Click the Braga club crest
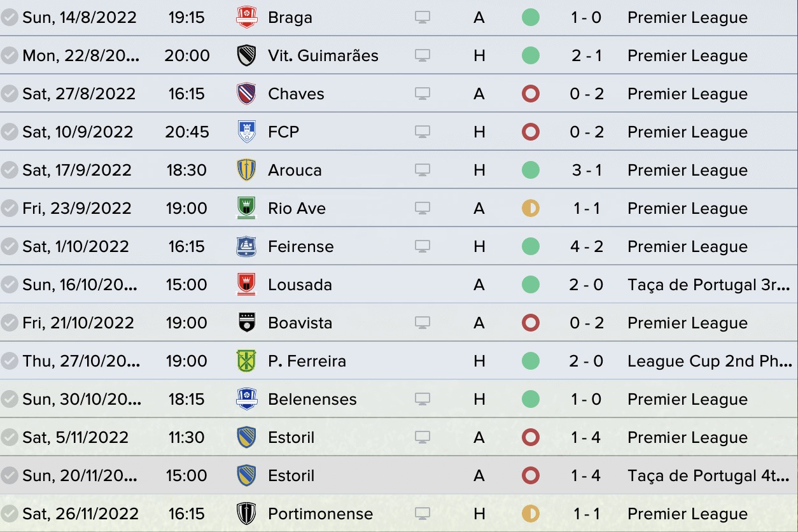 click(246, 17)
